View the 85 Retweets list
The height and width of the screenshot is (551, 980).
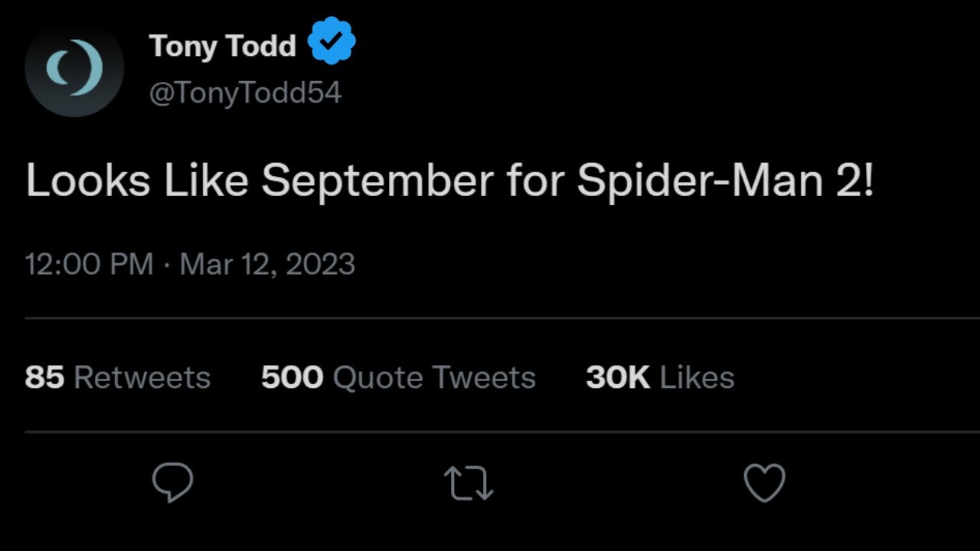(117, 377)
